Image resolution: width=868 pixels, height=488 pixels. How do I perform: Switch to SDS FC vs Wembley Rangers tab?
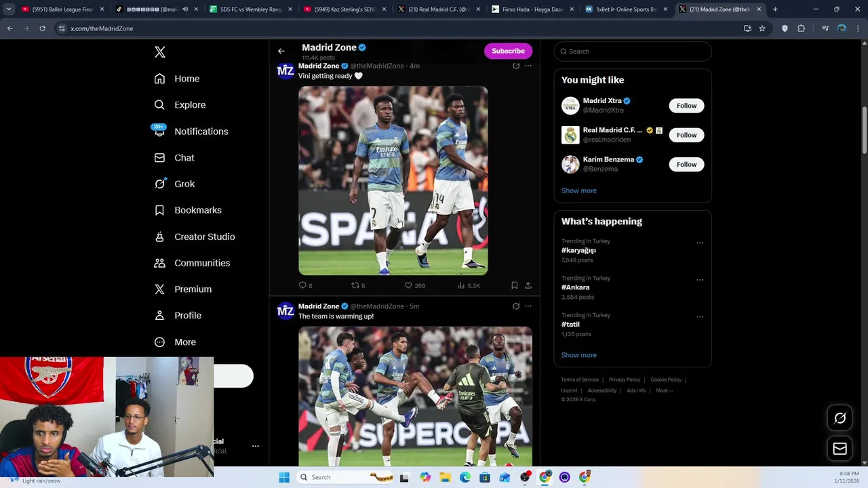coord(249,9)
